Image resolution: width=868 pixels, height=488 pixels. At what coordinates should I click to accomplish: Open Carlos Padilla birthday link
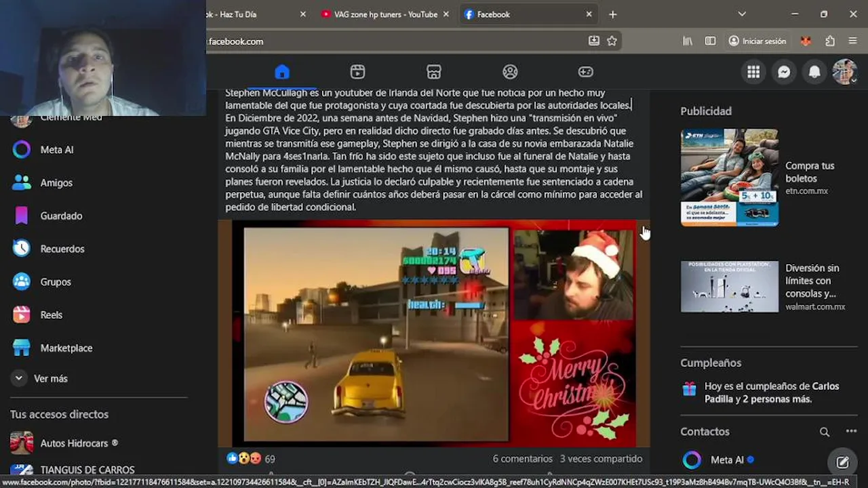tap(772, 392)
